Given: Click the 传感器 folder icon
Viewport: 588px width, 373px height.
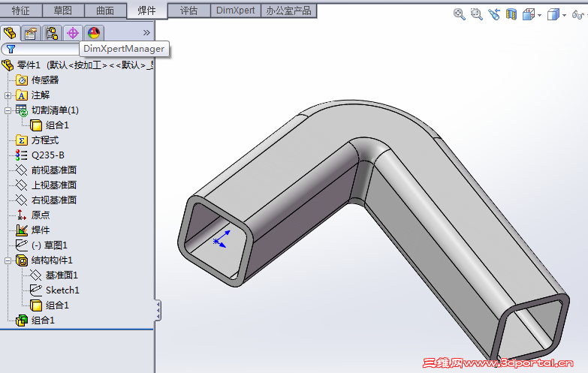Looking at the screenshot, I should [x=22, y=80].
